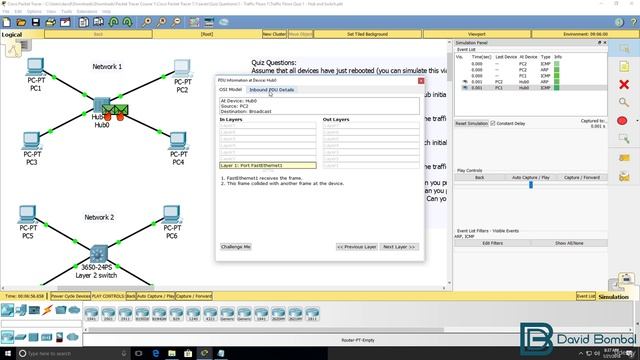Click the Previous Layer button
This screenshot has height=360, width=640.
[357, 247]
